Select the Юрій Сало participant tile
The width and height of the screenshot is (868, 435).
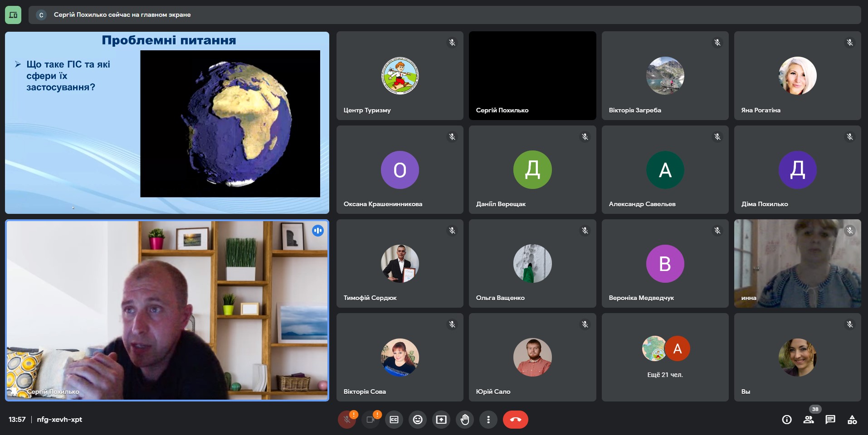(532, 357)
